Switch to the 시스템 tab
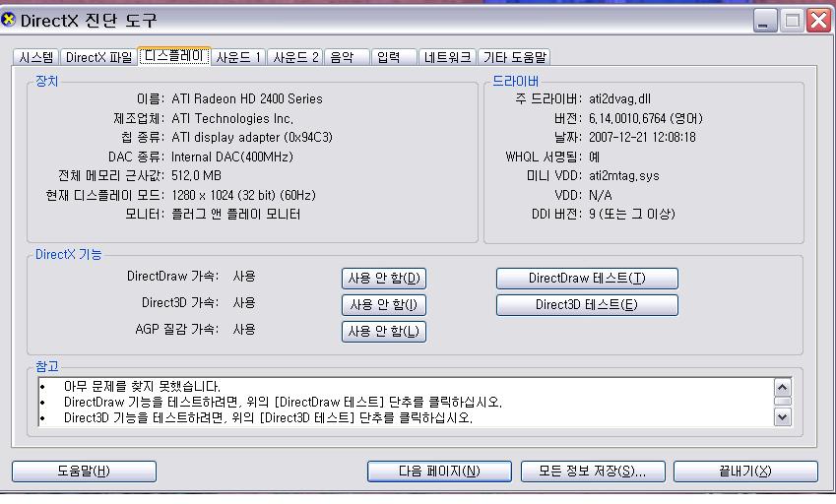The height and width of the screenshot is (504, 836). click(36, 57)
